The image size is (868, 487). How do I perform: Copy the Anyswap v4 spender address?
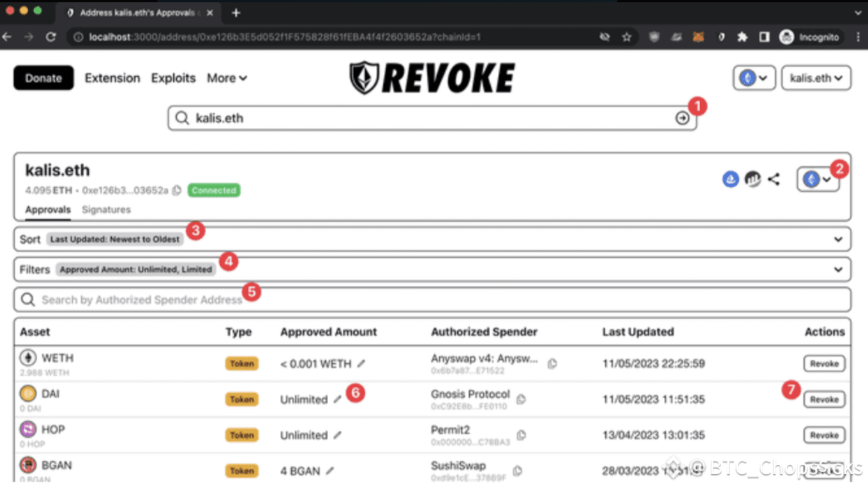point(552,364)
